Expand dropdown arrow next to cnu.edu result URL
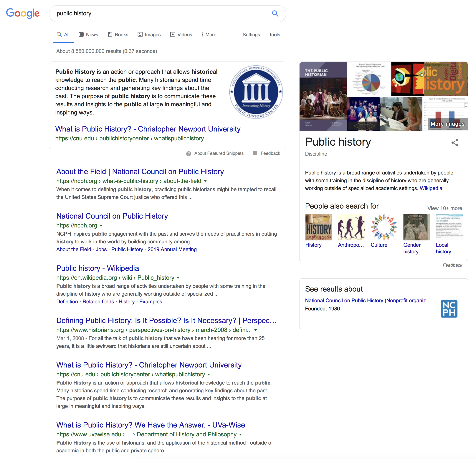The image size is (476, 459). pos(209,374)
